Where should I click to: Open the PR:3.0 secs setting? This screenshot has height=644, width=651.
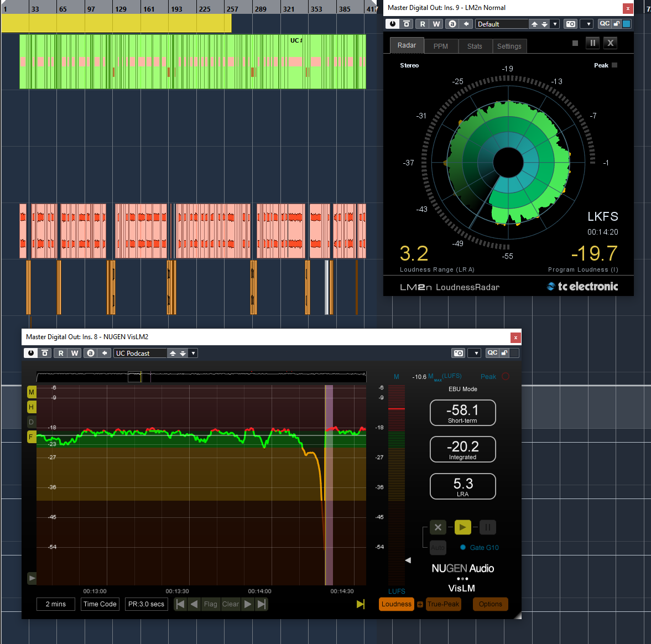tap(146, 604)
